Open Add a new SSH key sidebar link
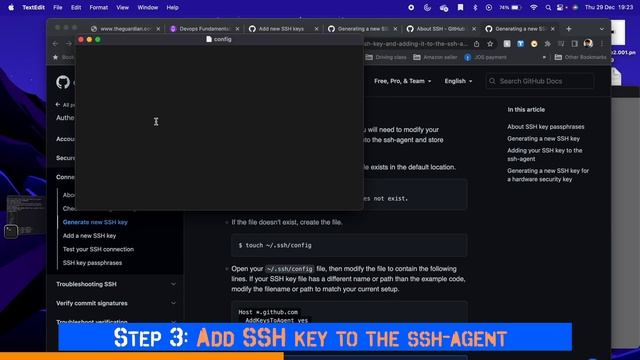The image size is (640, 360). click(89, 236)
